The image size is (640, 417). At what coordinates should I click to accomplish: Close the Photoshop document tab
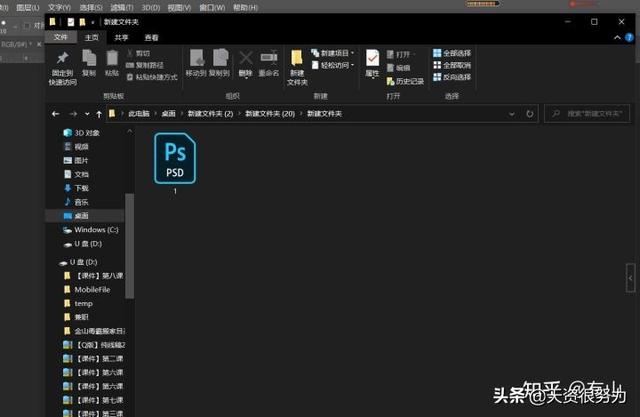[39, 44]
